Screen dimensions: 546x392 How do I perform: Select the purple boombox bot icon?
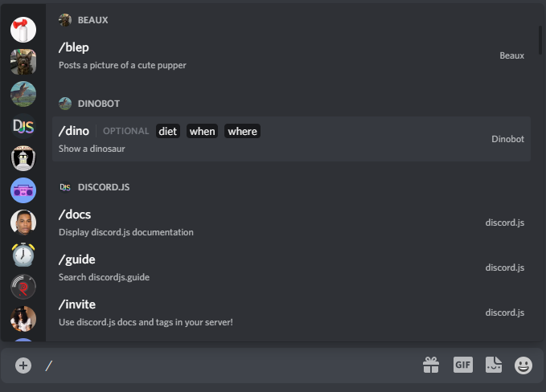pyautogui.click(x=23, y=190)
